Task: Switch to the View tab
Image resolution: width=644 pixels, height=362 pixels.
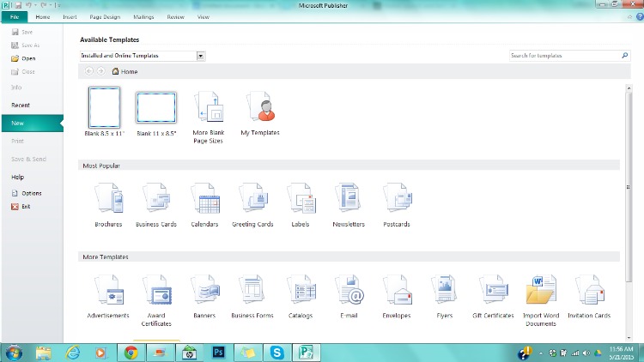Action: pos(204,17)
